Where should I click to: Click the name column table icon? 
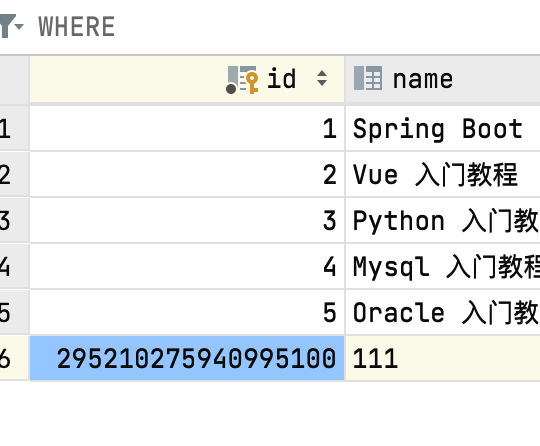pos(368,78)
